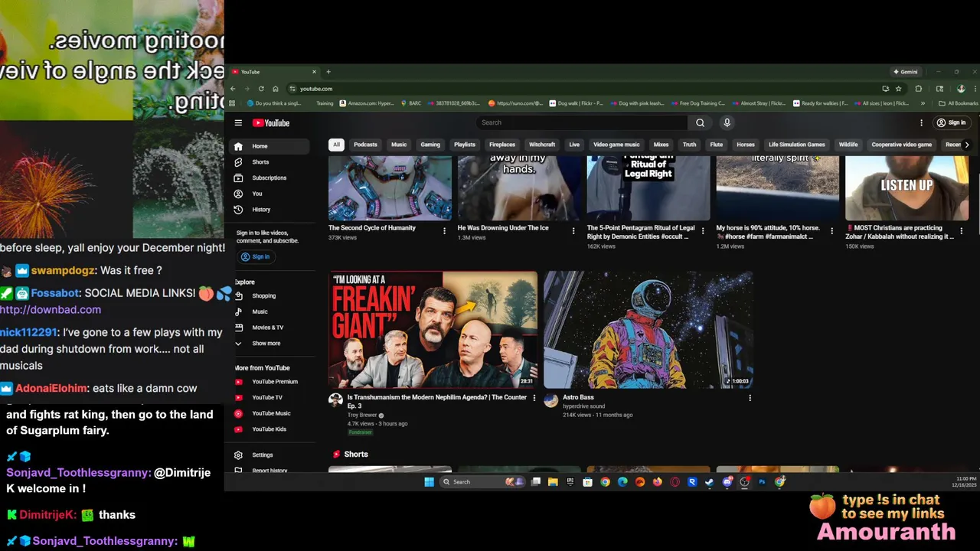
Task: Click the YouTube logo
Action: (271, 122)
